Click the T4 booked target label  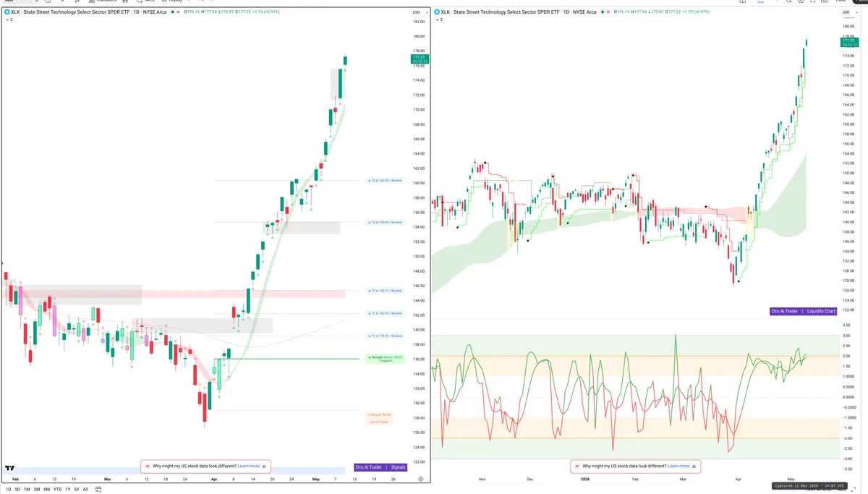[x=385, y=222]
